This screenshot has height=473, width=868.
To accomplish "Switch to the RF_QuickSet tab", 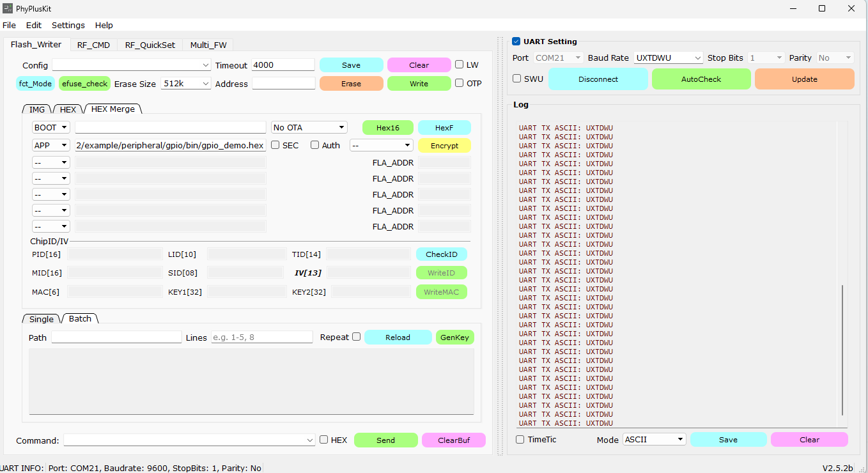I will pyautogui.click(x=150, y=45).
